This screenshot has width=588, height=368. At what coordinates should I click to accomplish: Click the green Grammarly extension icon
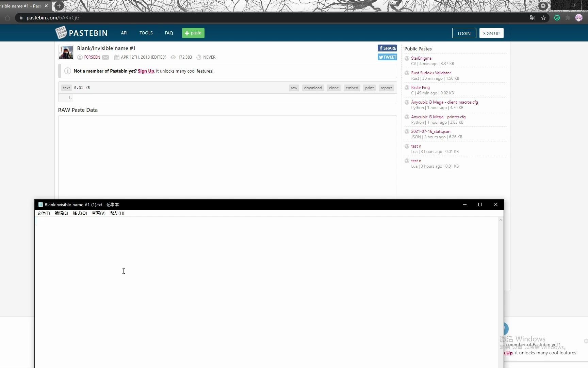[x=557, y=18]
